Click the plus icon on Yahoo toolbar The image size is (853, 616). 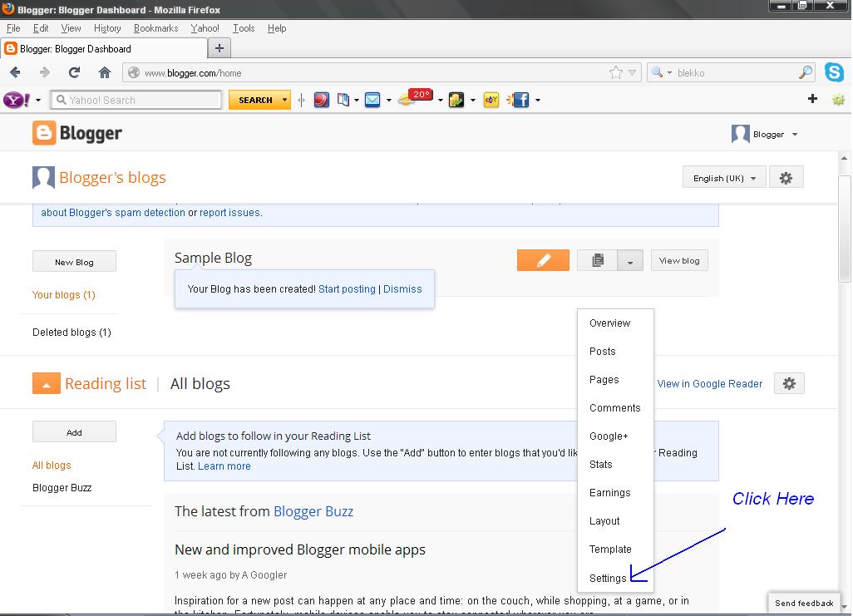pos(812,99)
